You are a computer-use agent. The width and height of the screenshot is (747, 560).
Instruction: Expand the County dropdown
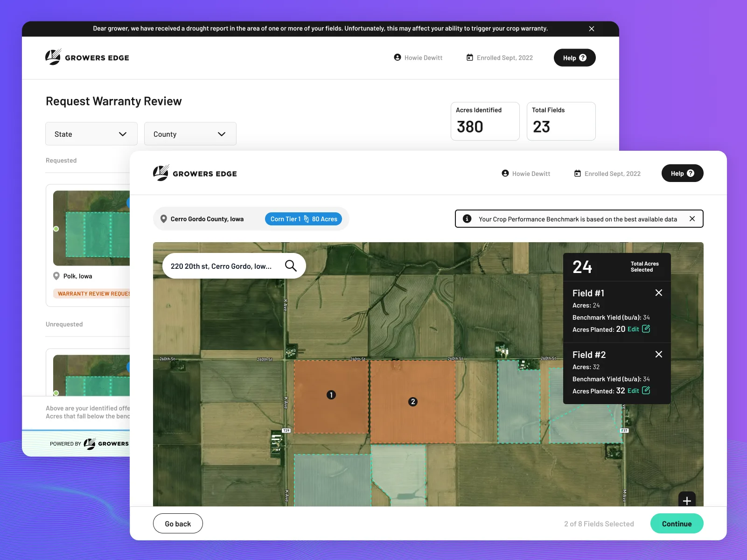(190, 134)
